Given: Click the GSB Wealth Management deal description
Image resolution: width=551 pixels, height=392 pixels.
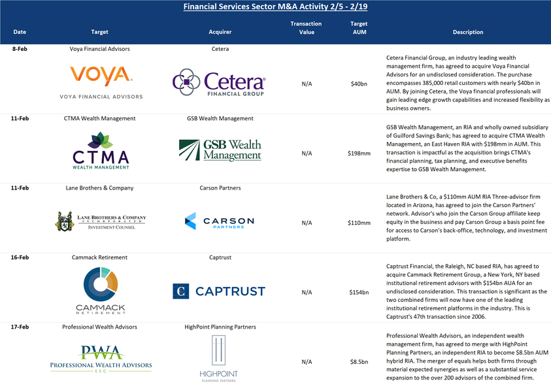Looking at the screenshot, I should tap(467, 148).
